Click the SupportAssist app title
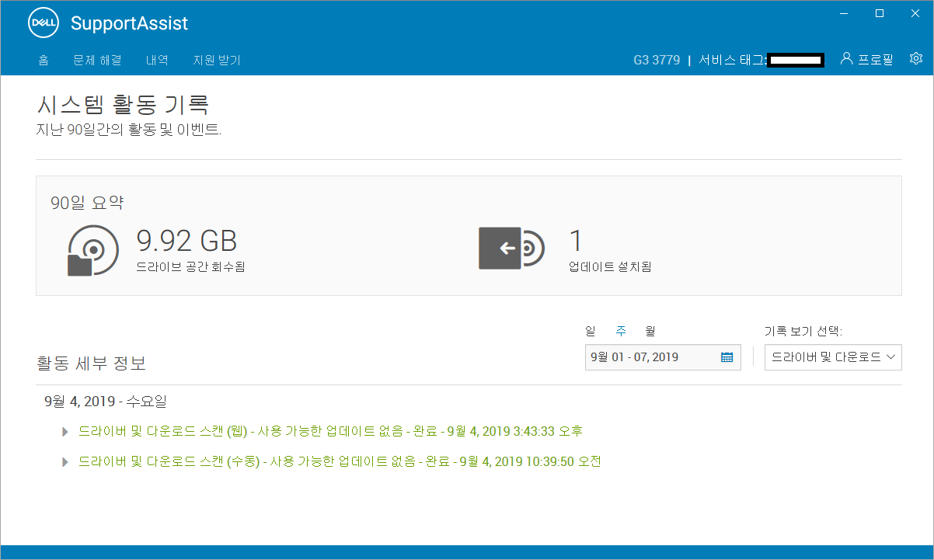Image resolution: width=934 pixels, height=560 pixels. 129,23
